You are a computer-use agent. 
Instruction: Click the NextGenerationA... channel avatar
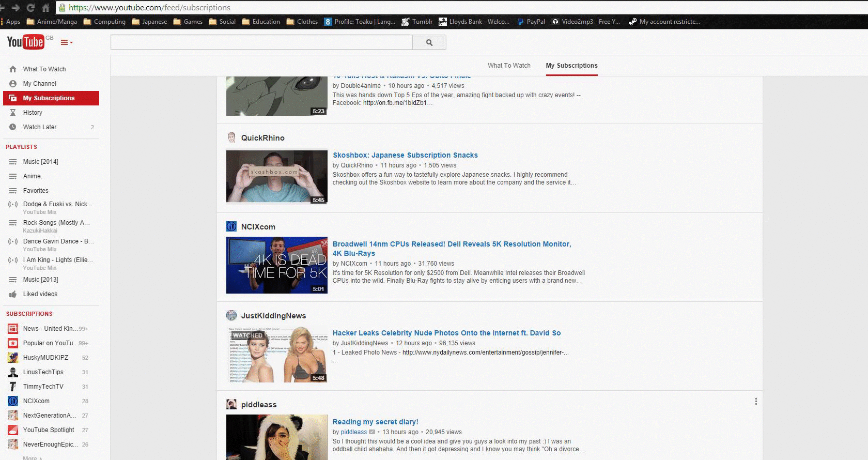13,416
